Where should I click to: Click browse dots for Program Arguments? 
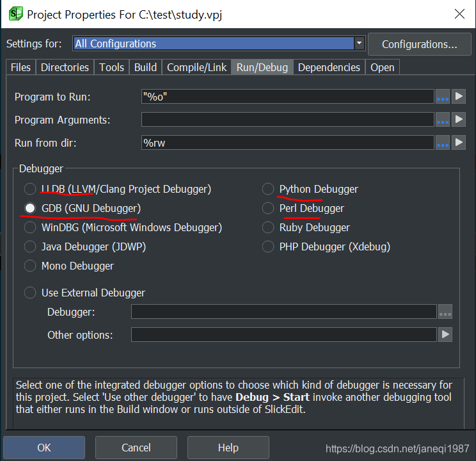(443, 120)
